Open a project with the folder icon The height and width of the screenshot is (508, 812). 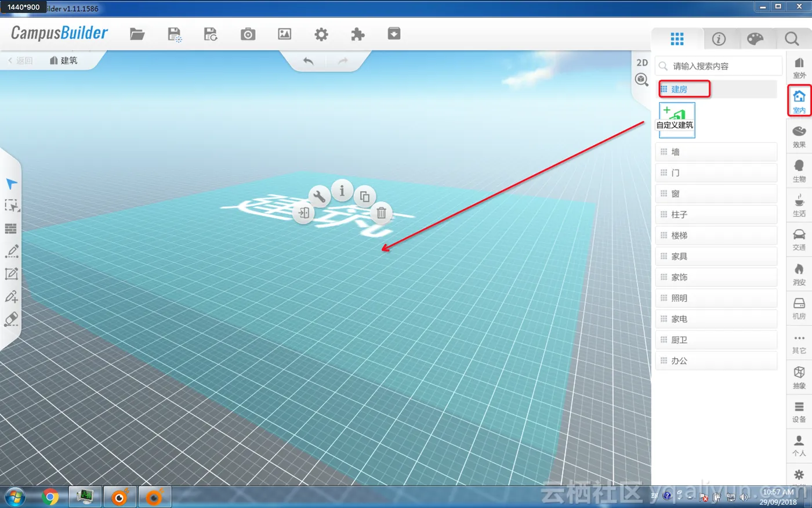[x=137, y=34]
